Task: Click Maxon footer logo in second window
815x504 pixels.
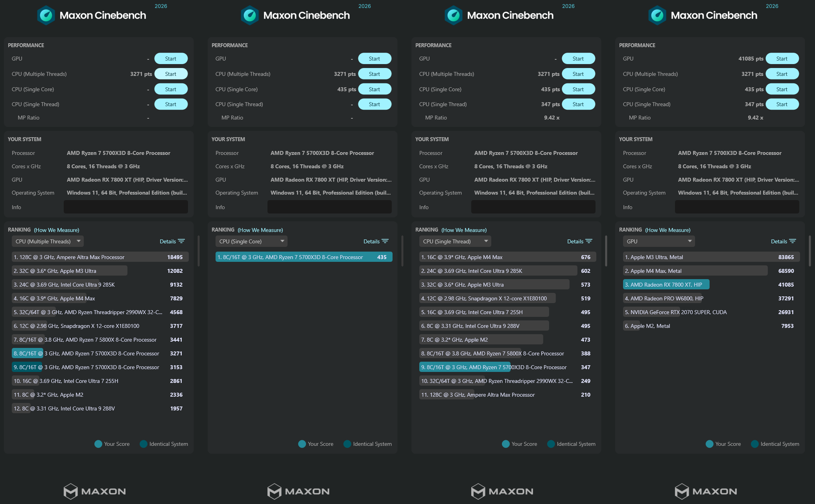Action: tap(299, 491)
